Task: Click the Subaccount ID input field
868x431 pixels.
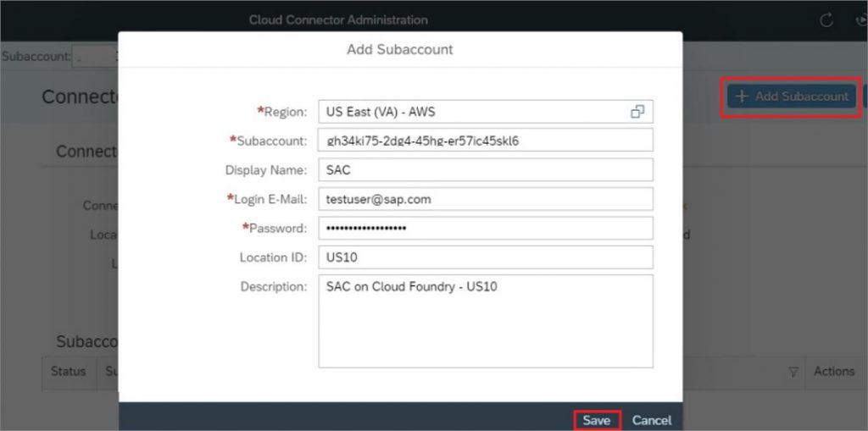Action: [486, 141]
